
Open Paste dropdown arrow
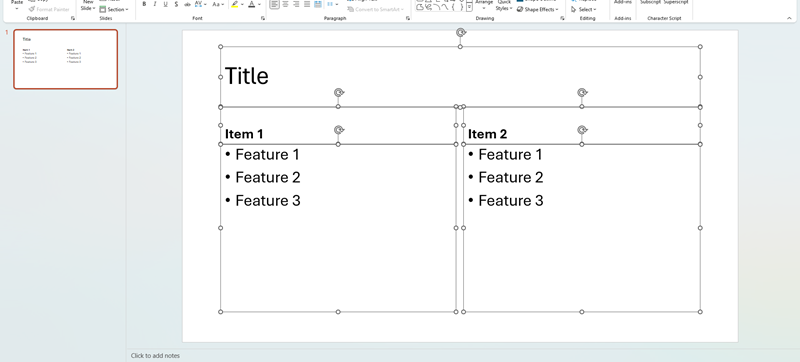pyautogui.click(x=17, y=9)
